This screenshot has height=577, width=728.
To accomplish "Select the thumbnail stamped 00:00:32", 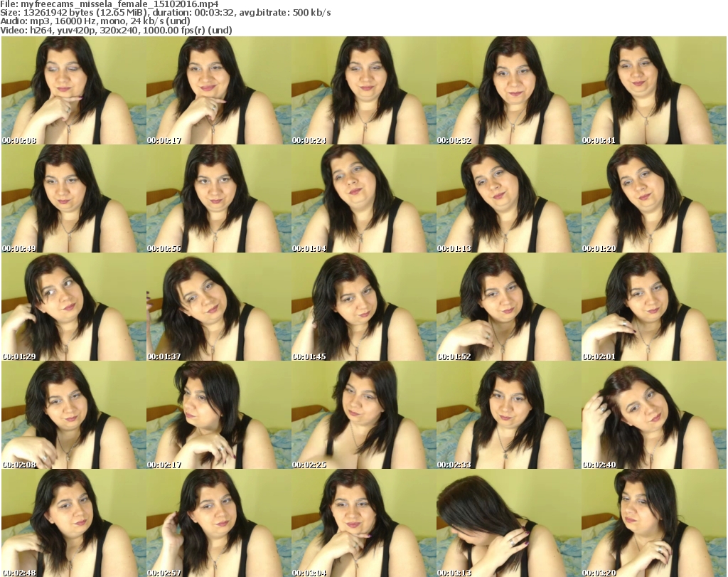I will 508,90.
